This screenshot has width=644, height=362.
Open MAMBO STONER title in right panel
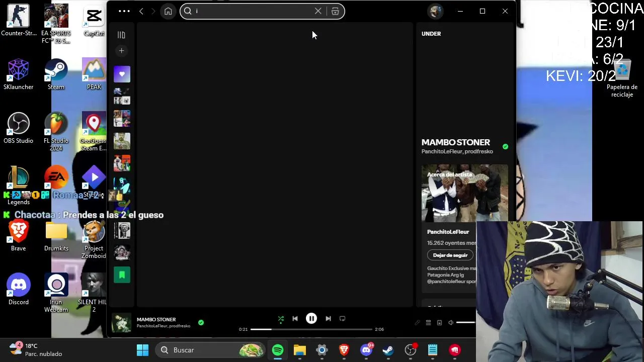tap(456, 142)
